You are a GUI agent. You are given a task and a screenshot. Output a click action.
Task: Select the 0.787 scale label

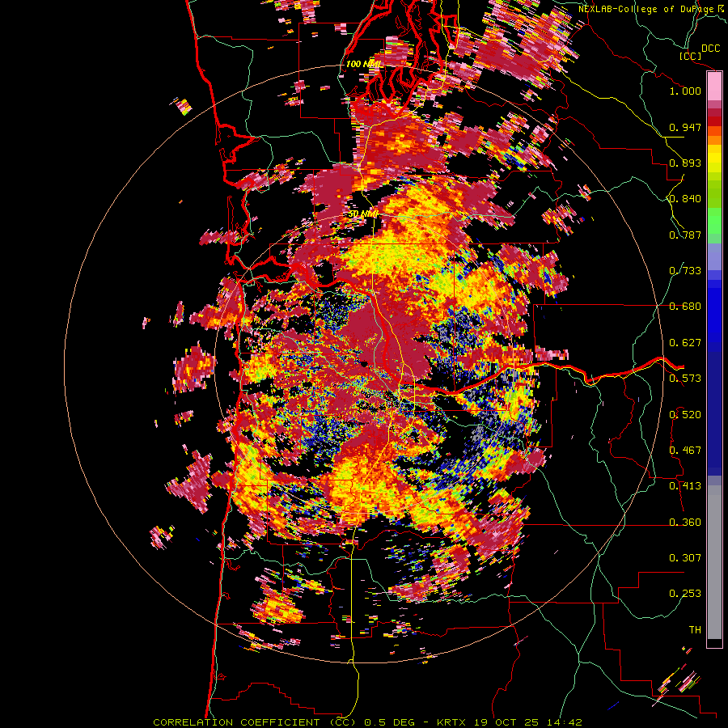[x=685, y=235]
